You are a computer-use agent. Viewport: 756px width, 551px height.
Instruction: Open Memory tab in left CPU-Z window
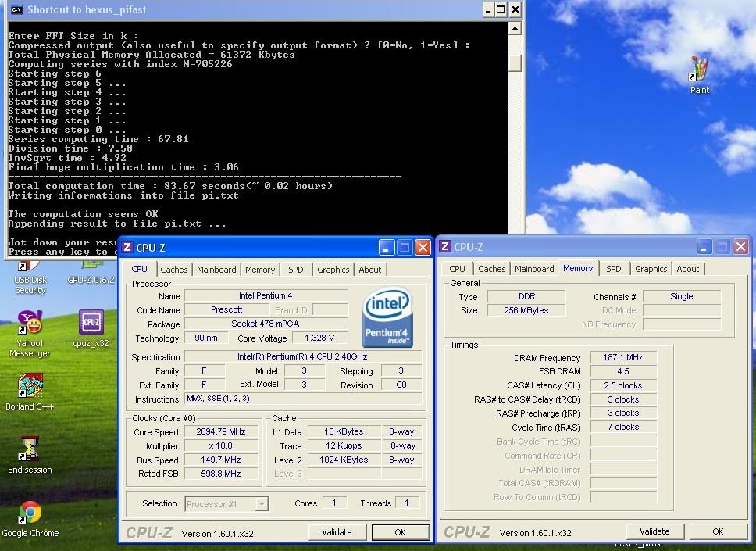[260, 269]
